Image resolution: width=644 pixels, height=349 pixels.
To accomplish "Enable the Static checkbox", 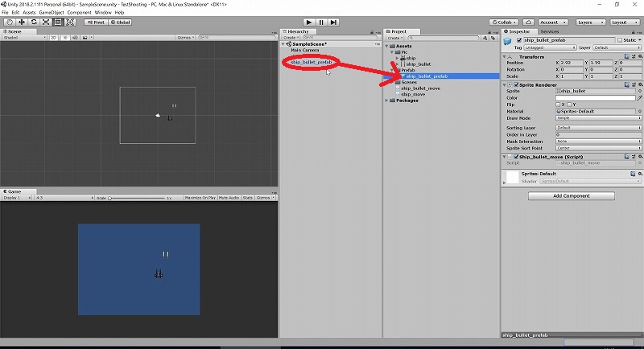I will (620, 40).
